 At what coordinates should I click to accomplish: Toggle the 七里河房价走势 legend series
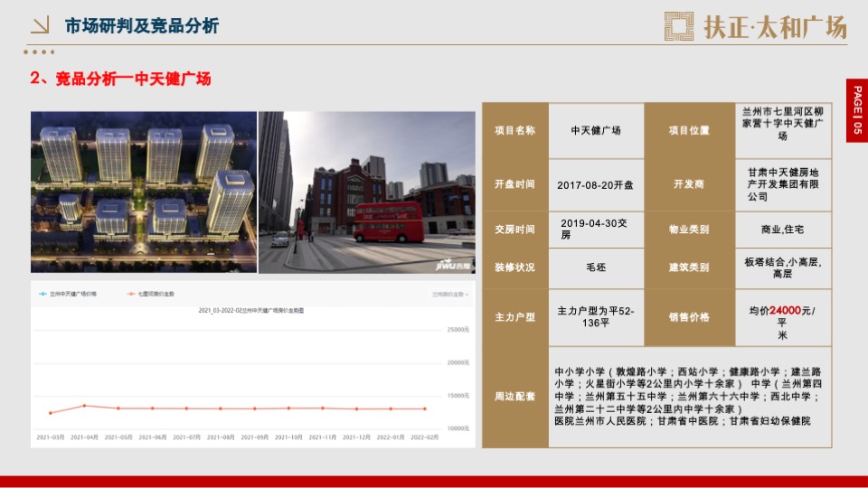[151, 294]
